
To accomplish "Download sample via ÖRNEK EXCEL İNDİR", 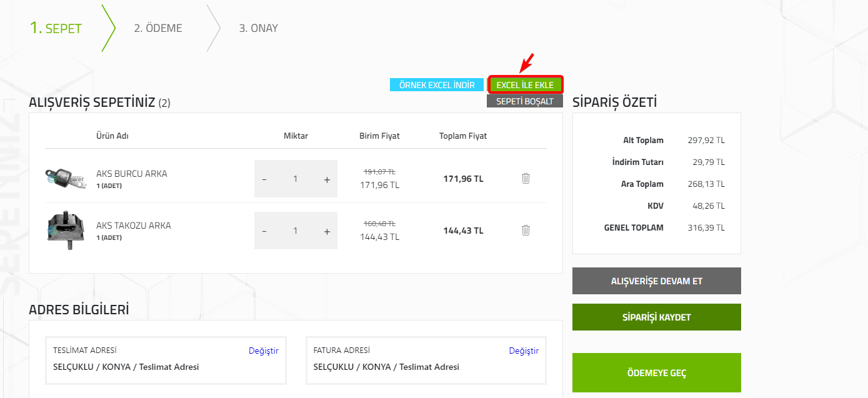I will [437, 85].
